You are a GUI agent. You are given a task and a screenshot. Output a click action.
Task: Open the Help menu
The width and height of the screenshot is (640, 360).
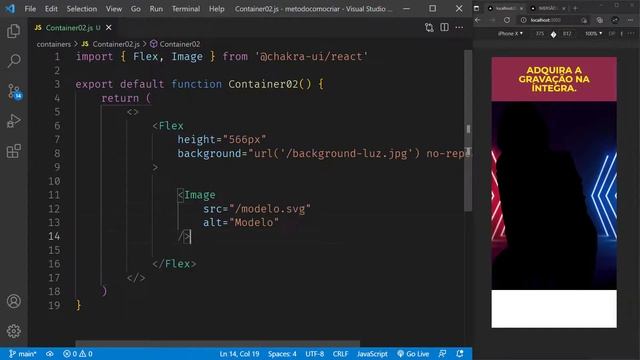pyautogui.click(x=217, y=9)
